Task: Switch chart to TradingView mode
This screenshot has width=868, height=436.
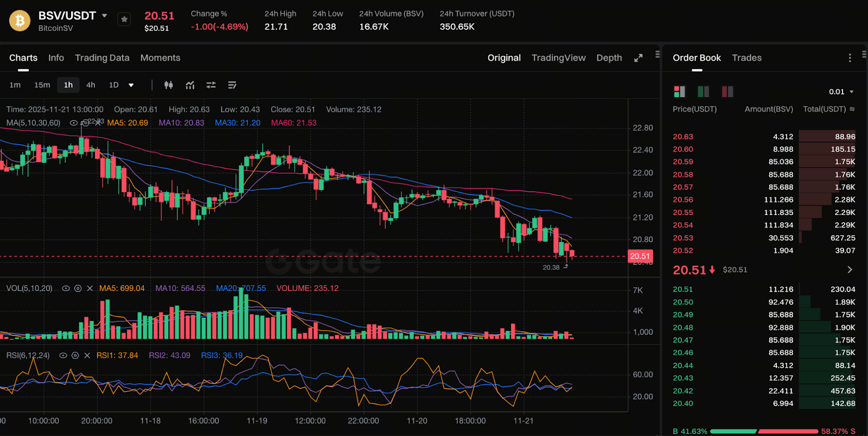Action: (x=558, y=58)
